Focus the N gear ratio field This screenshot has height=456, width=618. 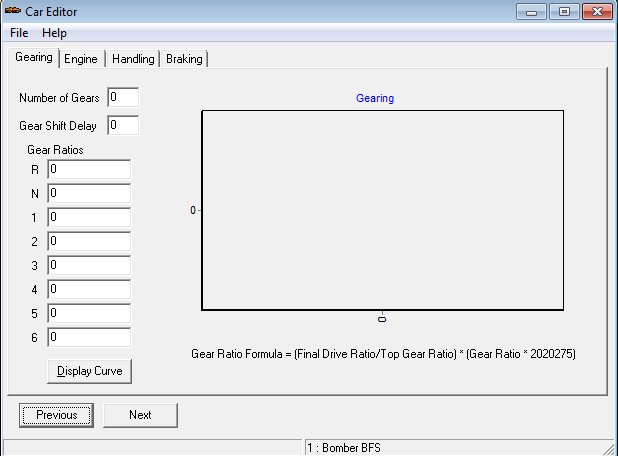coord(89,193)
